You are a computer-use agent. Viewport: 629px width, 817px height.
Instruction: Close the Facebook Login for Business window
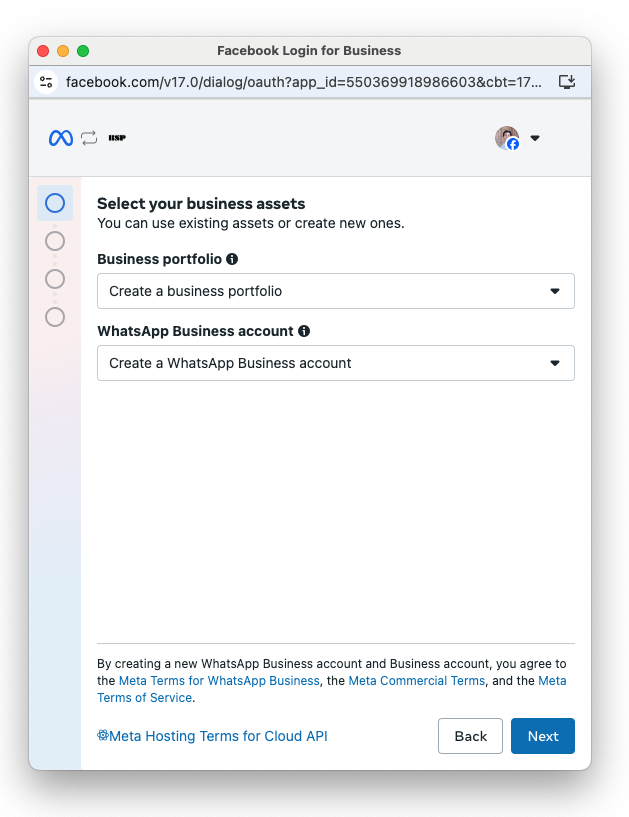pyautogui.click(x=43, y=51)
